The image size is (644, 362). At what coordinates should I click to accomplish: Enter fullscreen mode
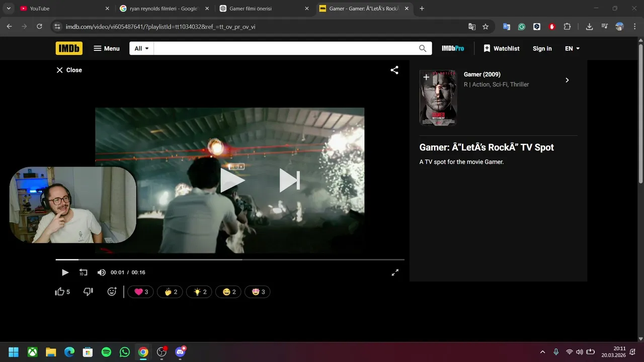[395, 273]
